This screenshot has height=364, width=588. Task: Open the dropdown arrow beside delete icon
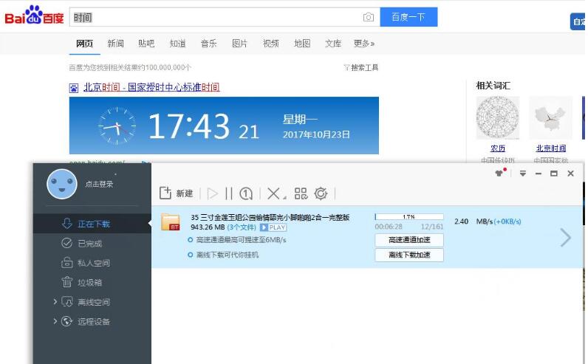click(x=284, y=197)
